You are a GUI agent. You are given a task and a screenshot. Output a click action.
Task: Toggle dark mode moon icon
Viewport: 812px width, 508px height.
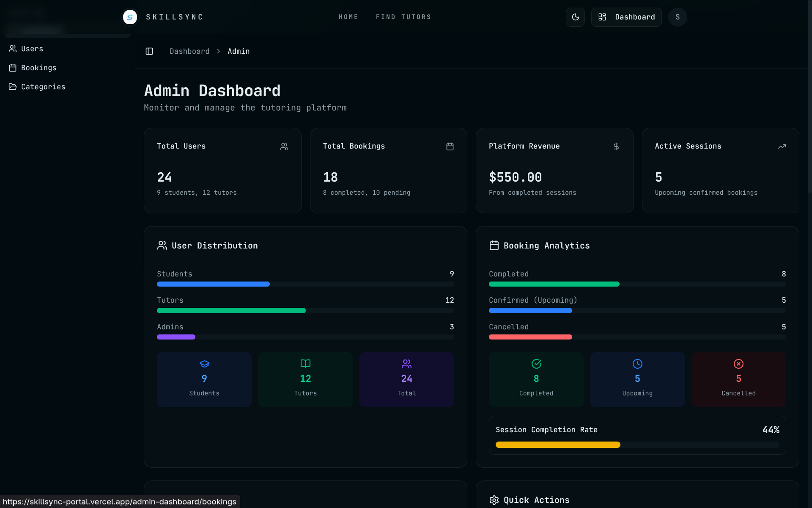pos(575,17)
